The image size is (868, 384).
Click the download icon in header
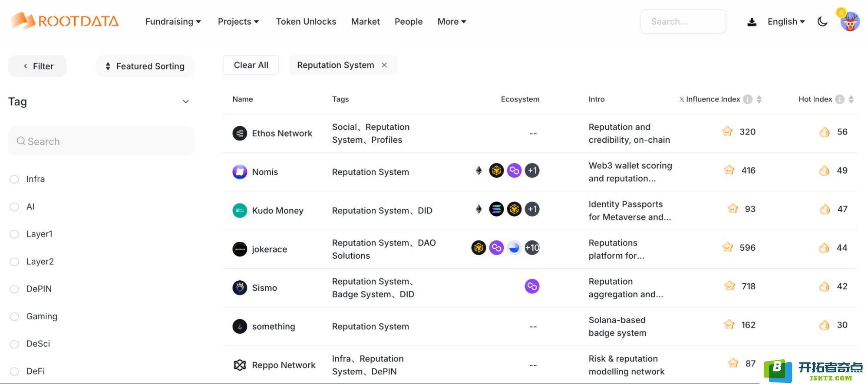pos(752,22)
